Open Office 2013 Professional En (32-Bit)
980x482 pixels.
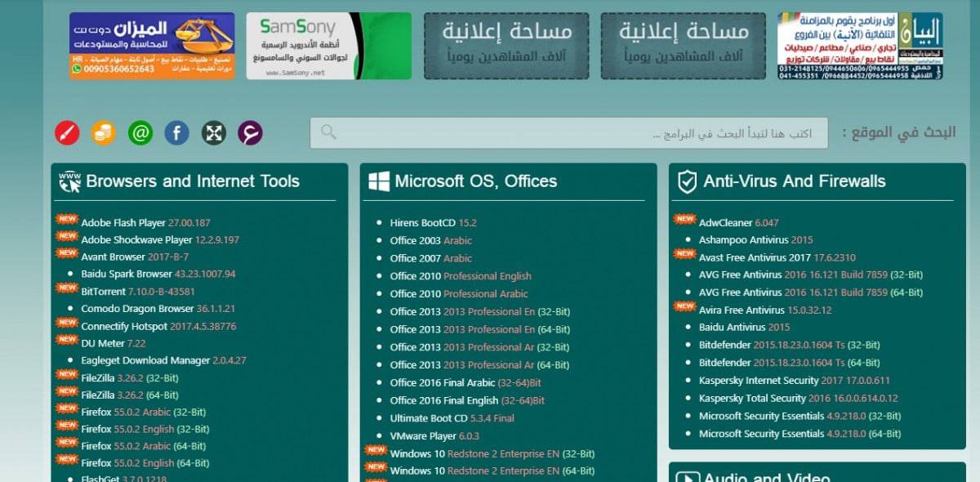(x=479, y=311)
